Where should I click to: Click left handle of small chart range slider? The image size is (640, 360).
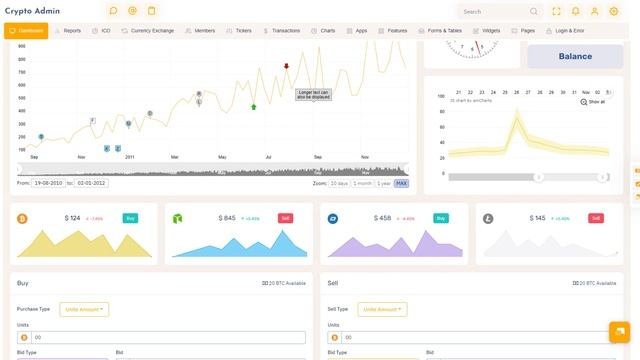click(x=538, y=177)
